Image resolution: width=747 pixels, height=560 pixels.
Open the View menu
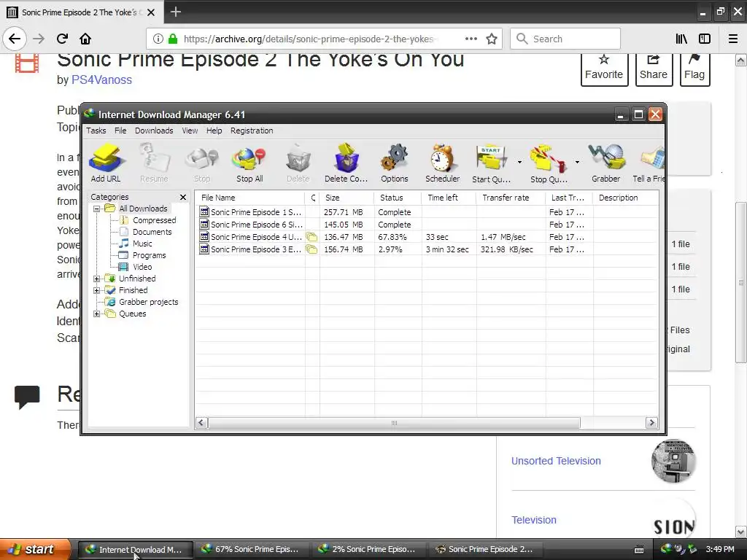pyautogui.click(x=190, y=131)
